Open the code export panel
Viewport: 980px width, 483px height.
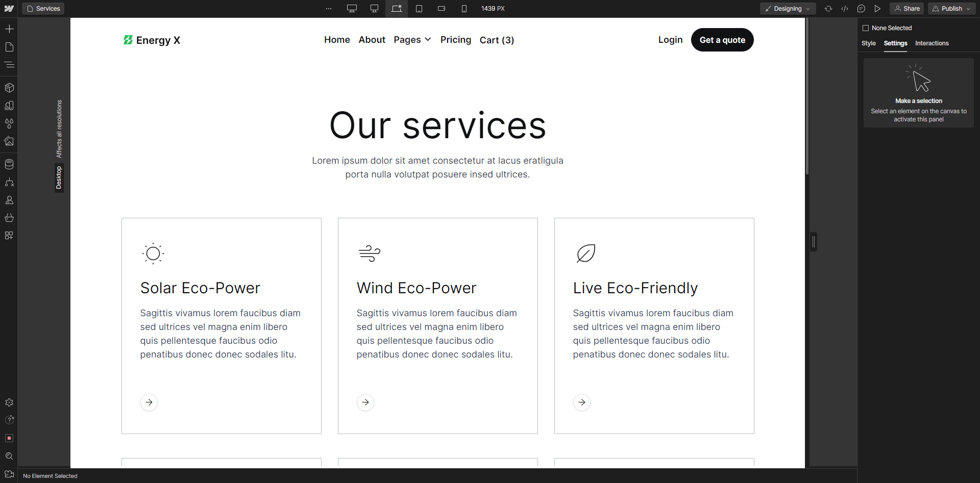coord(845,9)
